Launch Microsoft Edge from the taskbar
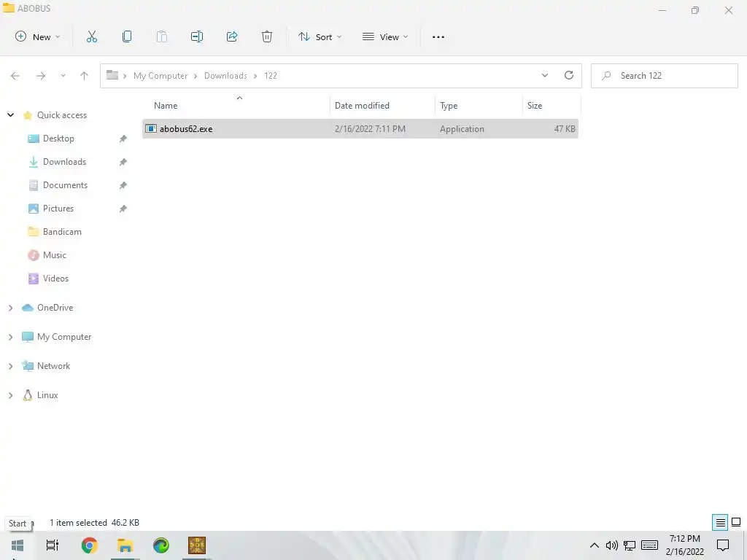The width and height of the screenshot is (747, 560). pyautogui.click(x=161, y=545)
